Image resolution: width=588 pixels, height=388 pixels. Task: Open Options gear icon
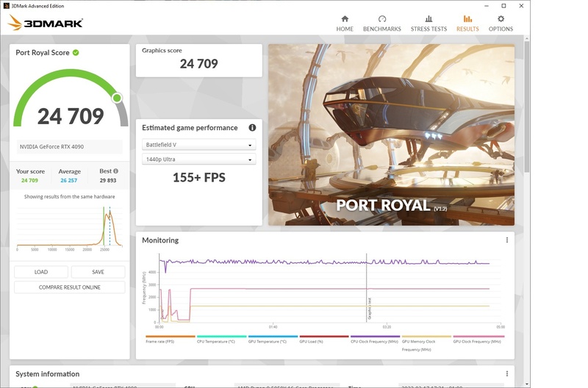coord(501,19)
